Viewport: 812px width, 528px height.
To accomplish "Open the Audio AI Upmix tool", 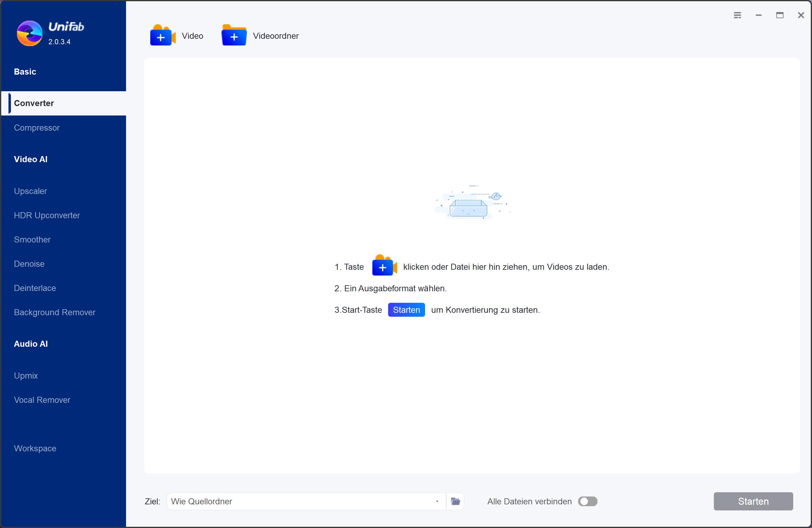I will click(25, 375).
